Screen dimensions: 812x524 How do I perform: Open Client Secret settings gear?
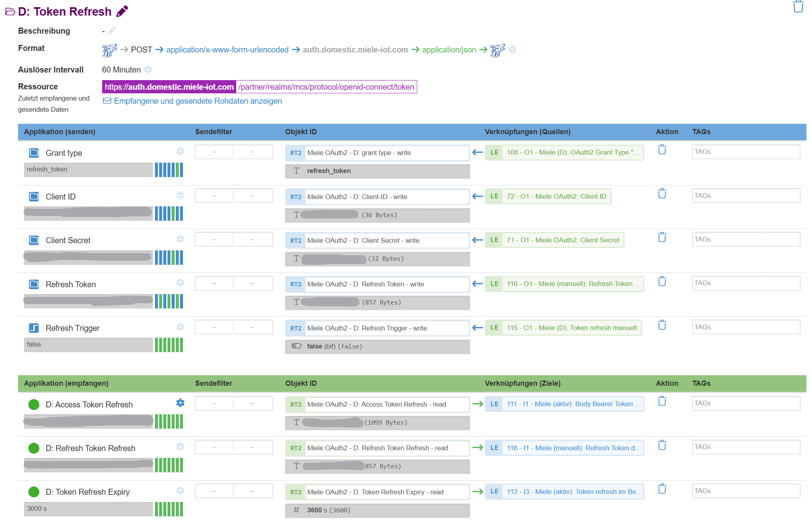tap(180, 239)
